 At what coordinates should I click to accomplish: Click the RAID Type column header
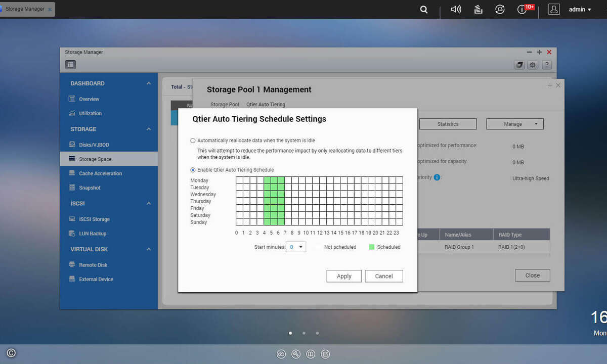tap(521, 235)
